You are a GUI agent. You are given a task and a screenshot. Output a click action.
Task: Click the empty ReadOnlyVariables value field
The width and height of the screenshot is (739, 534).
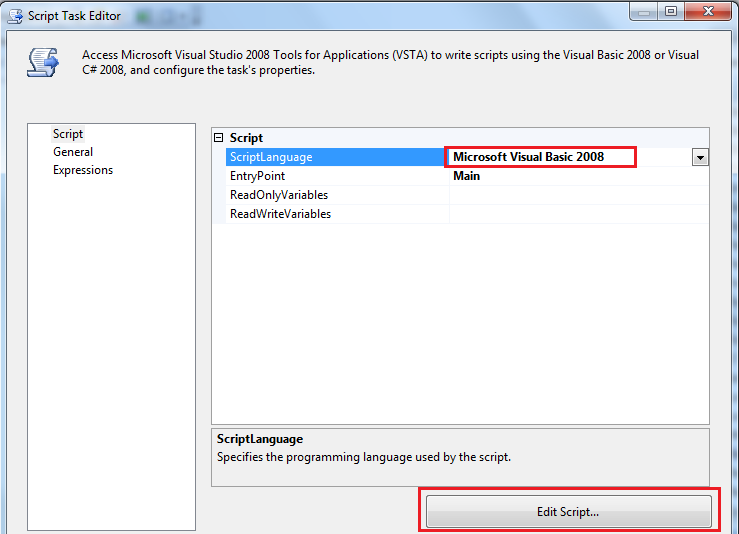tap(579, 195)
